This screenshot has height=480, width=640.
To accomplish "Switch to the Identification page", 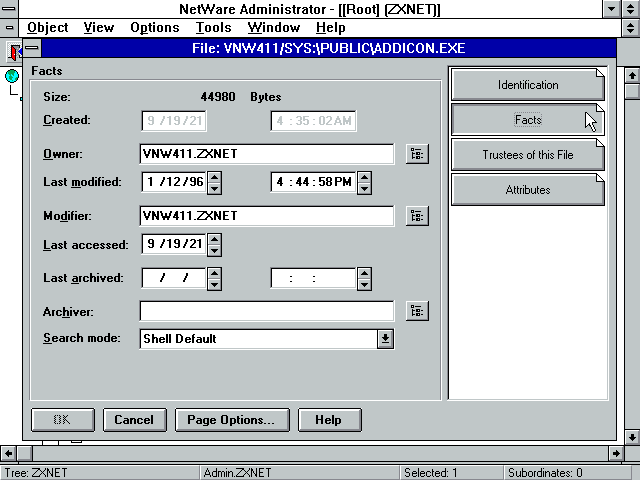I will pyautogui.click(x=528, y=84).
